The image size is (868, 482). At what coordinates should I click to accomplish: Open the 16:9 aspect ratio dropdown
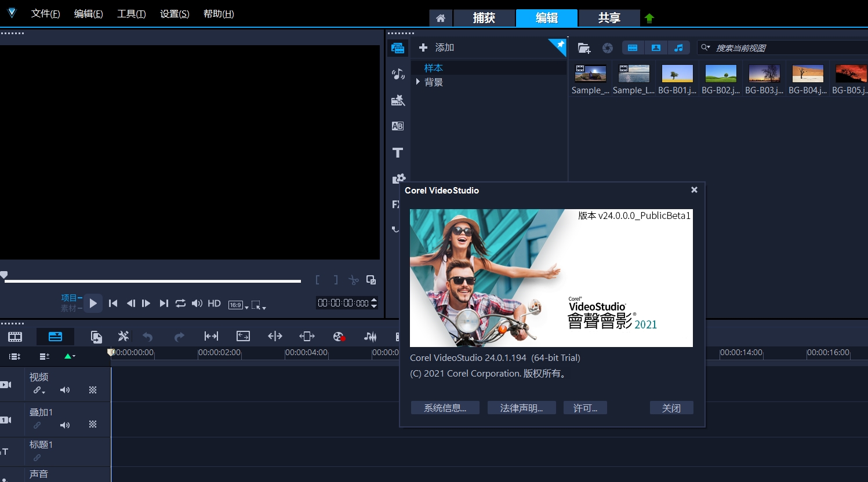click(238, 305)
